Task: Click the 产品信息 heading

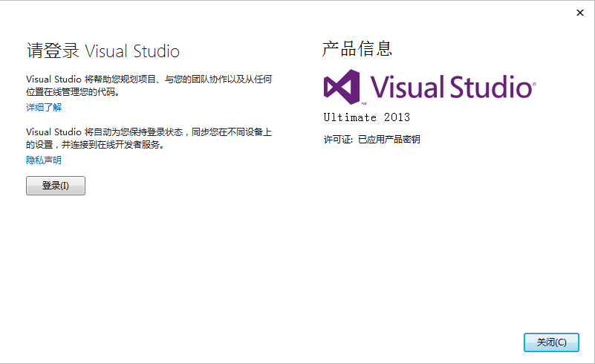Action: point(357,50)
